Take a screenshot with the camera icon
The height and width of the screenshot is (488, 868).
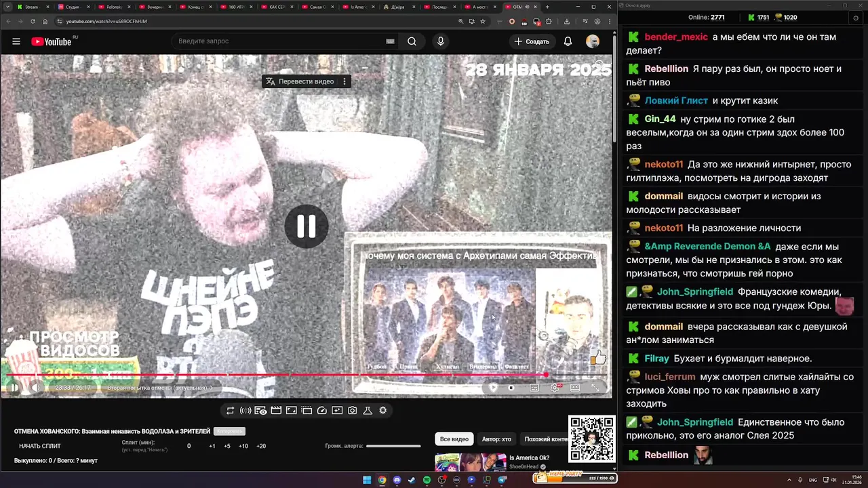(x=353, y=410)
